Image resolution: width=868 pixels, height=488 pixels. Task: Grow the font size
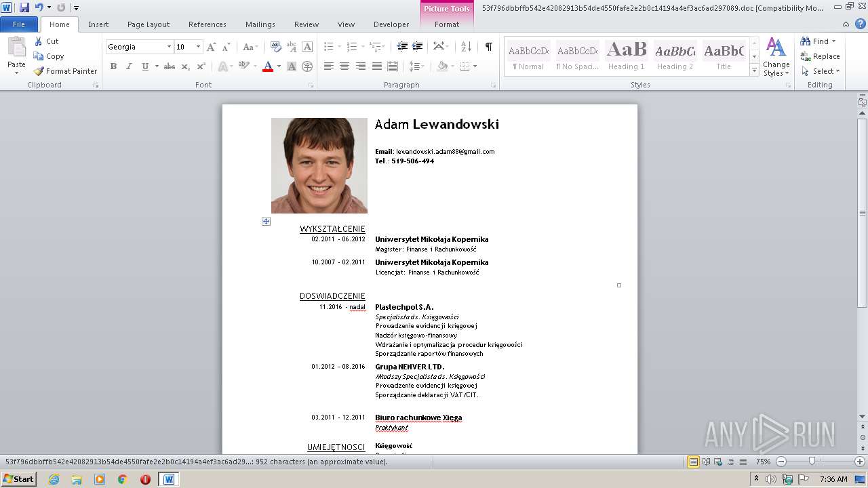pos(212,47)
